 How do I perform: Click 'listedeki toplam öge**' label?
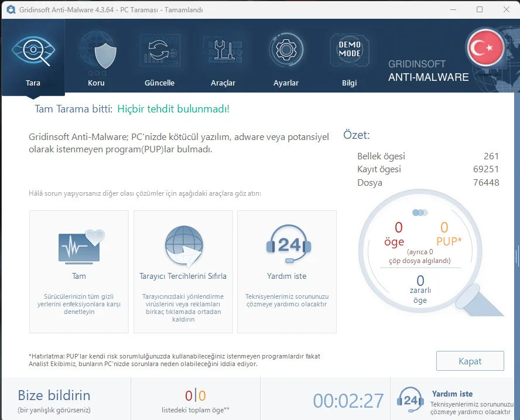196,410
